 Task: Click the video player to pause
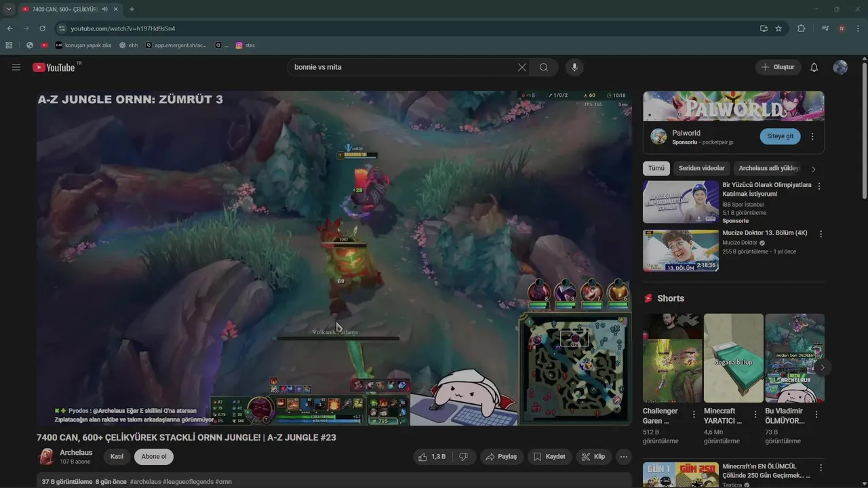[x=334, y=258]
